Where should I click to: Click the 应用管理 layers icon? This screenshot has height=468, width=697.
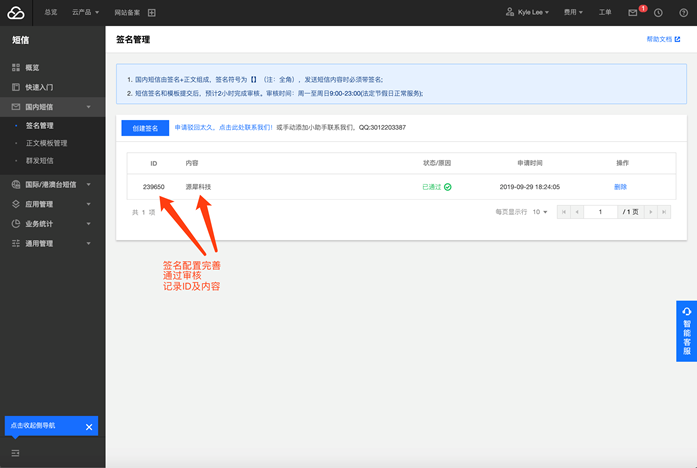tap(16, 204)
